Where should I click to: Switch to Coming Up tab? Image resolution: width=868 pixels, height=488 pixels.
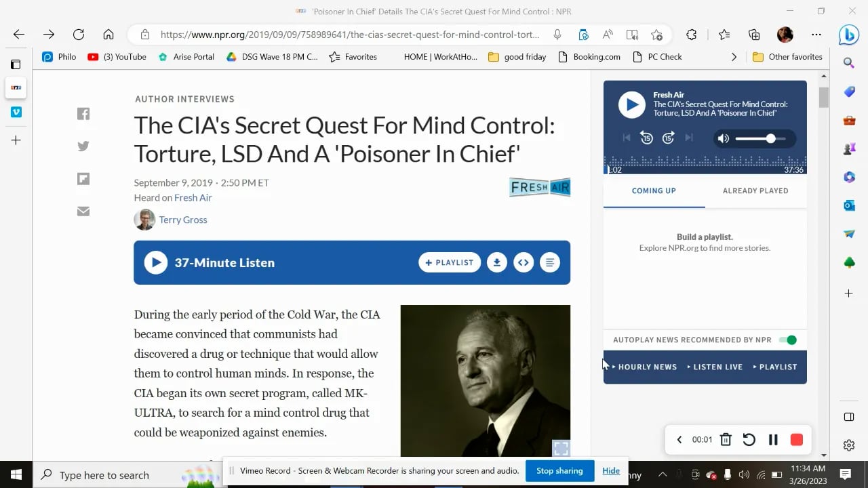point(654,191)
